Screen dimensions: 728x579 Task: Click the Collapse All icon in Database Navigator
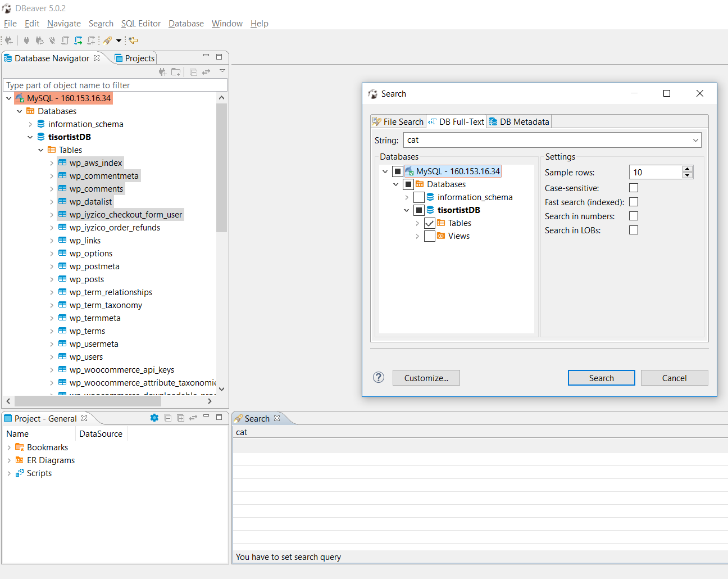click(x=193, y=71)
